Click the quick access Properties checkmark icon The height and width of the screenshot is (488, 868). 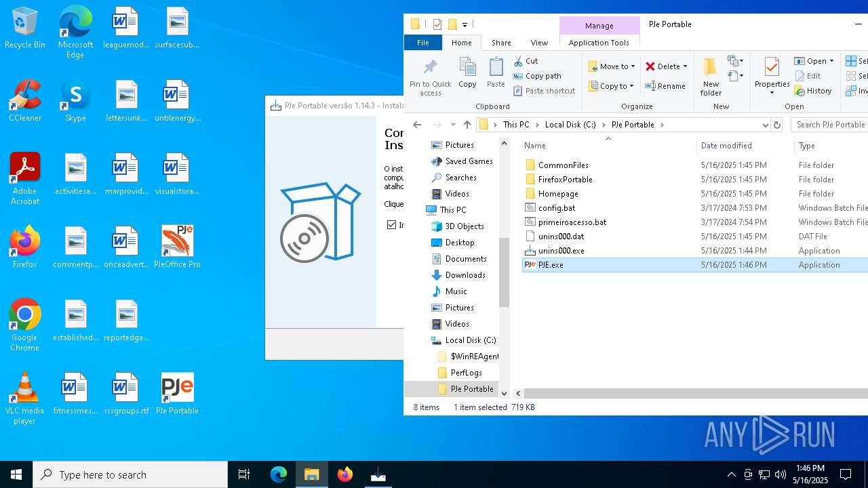point(437,24)
